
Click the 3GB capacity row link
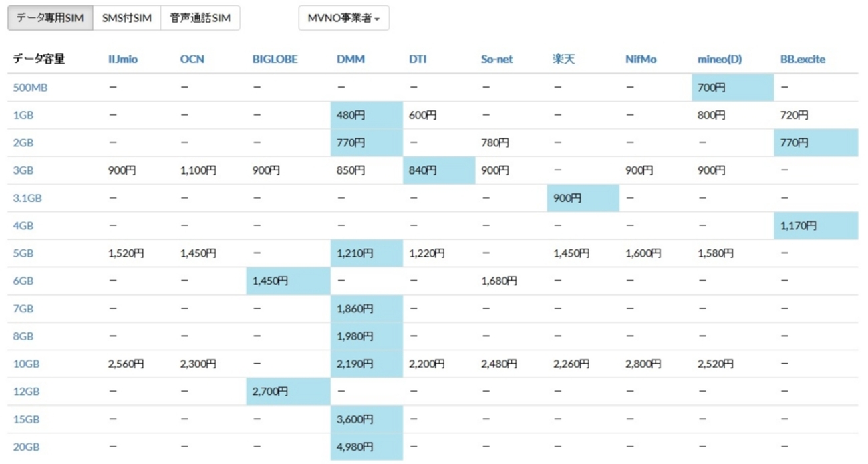point(23,170)
